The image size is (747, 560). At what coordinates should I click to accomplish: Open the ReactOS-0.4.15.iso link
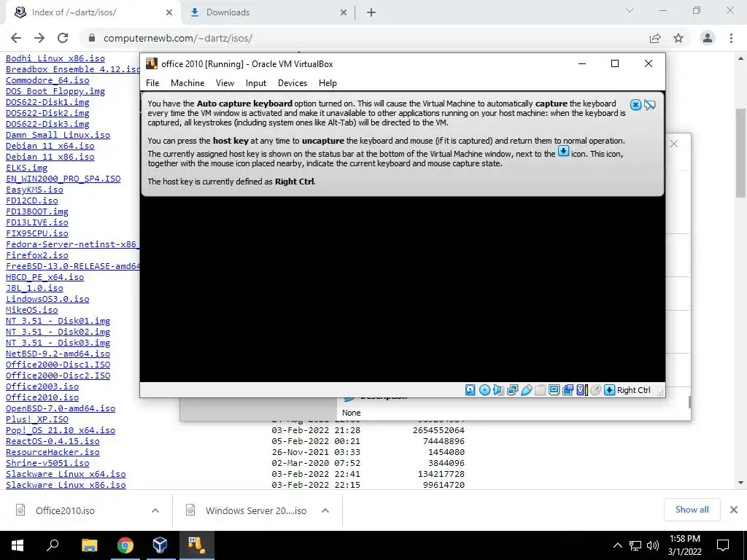click(x=53, y=441)
